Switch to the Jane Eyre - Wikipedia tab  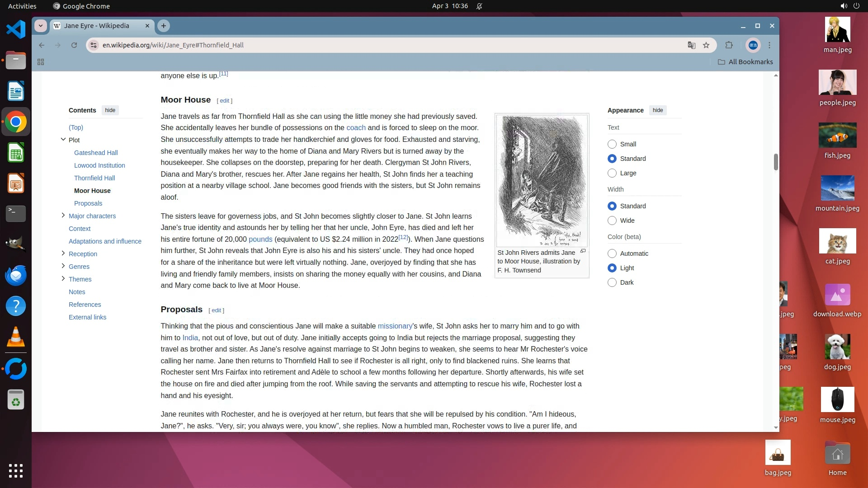(97, 26)
